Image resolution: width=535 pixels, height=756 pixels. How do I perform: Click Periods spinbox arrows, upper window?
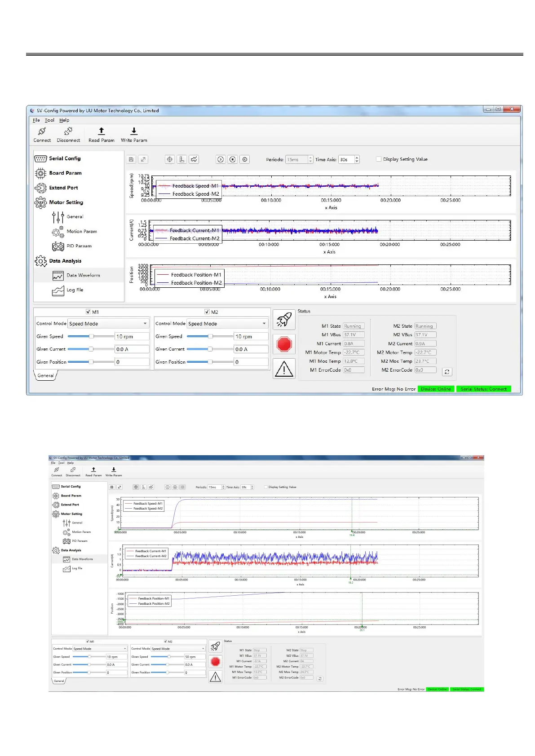point(310,159)
